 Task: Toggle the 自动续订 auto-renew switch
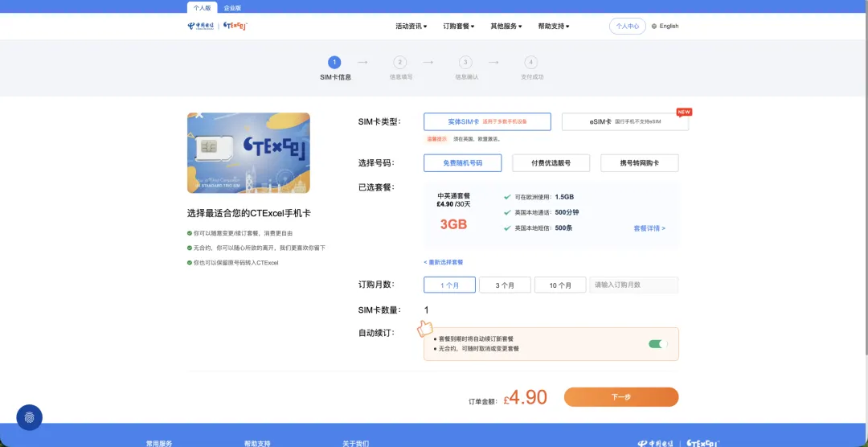click(658, 344)
